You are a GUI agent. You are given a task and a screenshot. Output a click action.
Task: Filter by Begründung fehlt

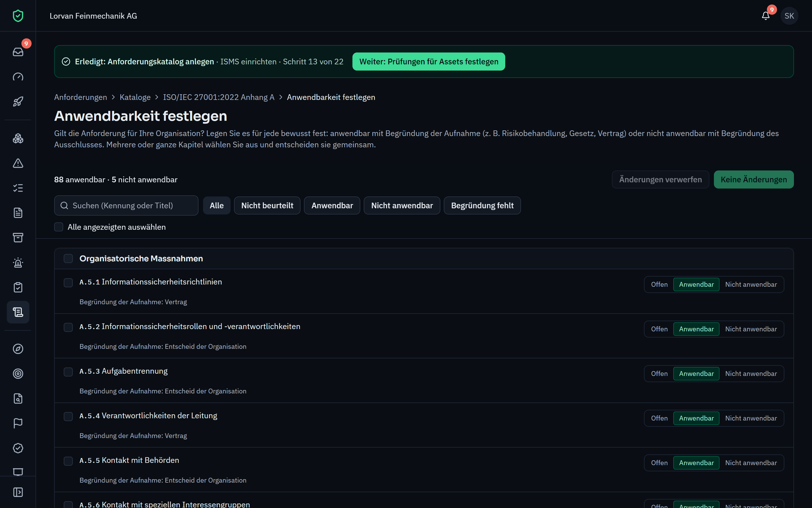coord(482,206)
